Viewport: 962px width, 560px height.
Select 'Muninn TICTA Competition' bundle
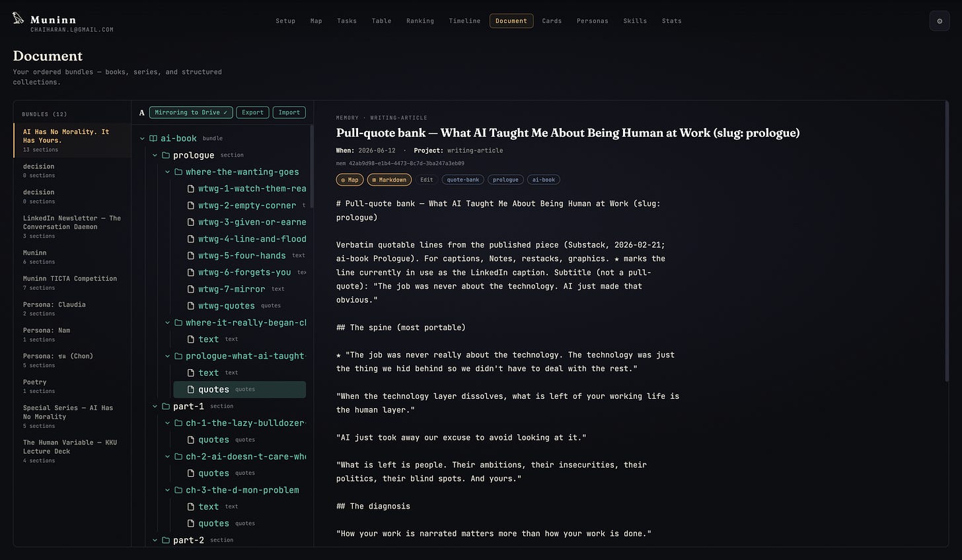click(72, 283)
